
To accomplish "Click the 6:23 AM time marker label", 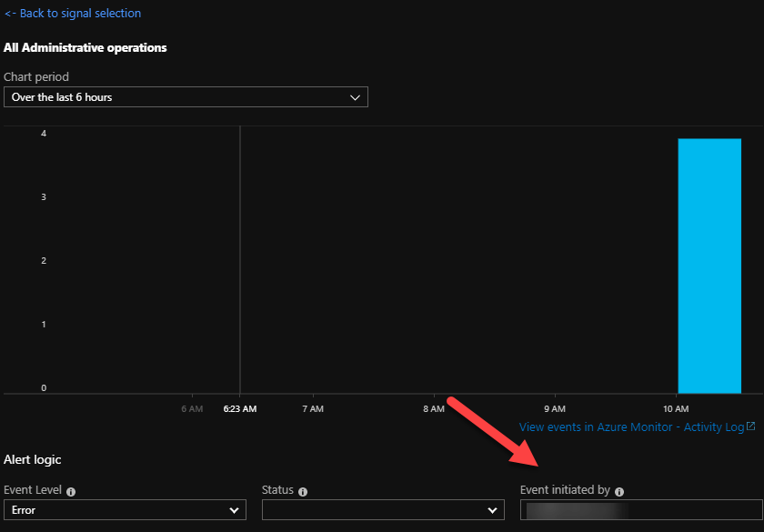I will (240, 409).
